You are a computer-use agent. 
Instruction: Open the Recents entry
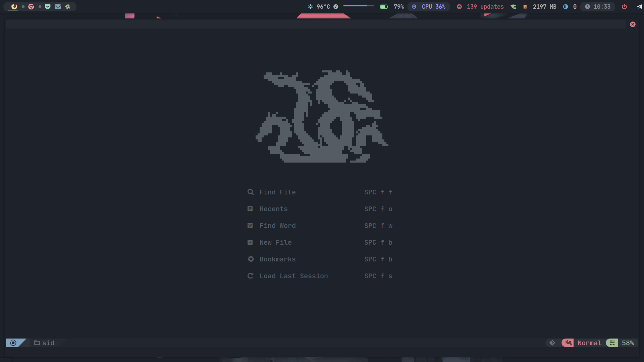click(273, 209)
